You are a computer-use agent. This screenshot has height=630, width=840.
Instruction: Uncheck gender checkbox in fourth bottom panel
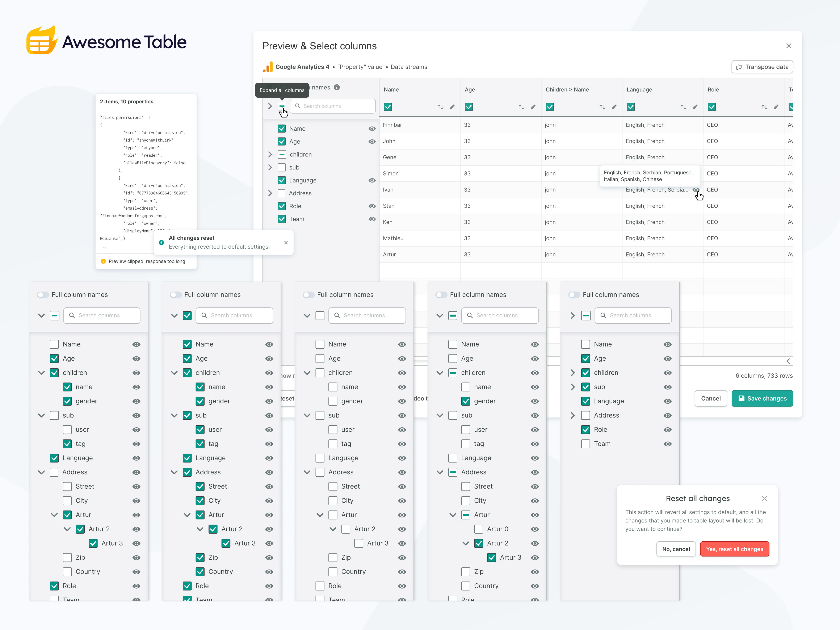(x=466, y=401)
